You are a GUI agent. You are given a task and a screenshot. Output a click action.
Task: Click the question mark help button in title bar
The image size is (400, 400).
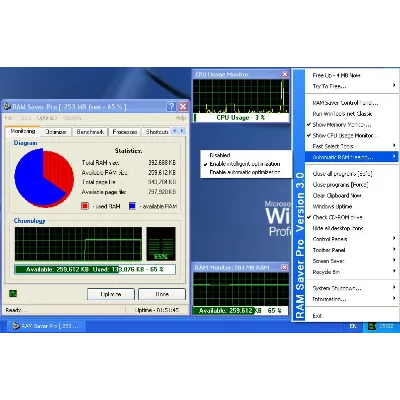click(x=171, y=106)
